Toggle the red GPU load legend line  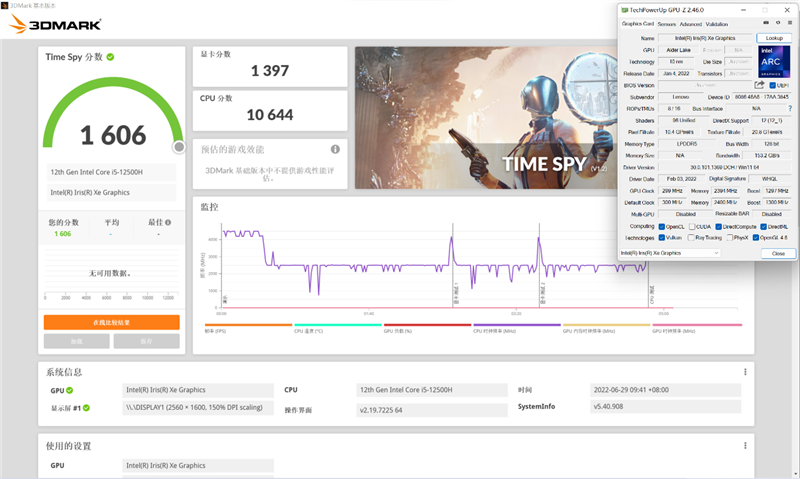click(x=428, y=325)
